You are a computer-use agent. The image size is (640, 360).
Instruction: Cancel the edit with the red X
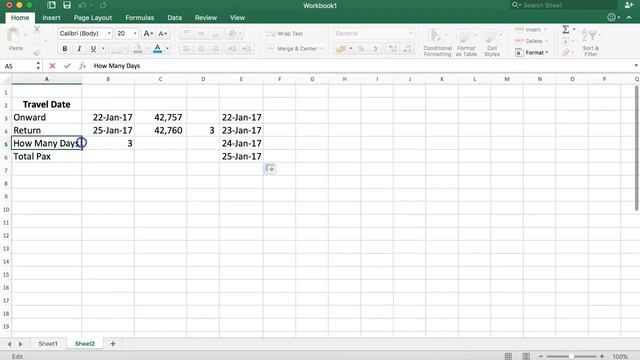(x=52, y=66)
